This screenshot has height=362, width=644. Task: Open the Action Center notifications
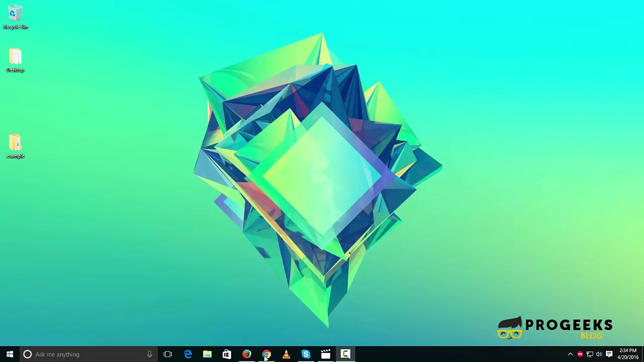click(609, 354)
